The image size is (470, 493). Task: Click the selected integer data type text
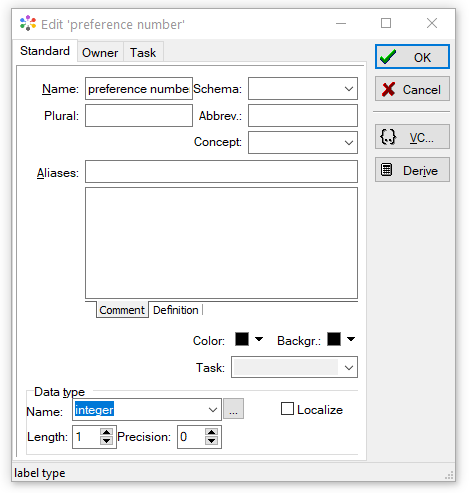click(94, 409)
